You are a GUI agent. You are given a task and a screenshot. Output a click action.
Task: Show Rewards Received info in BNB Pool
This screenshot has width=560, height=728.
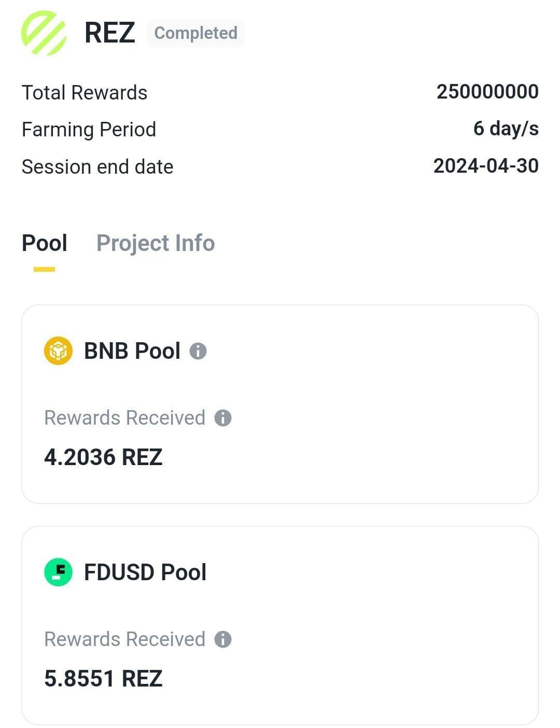[223, 418]
